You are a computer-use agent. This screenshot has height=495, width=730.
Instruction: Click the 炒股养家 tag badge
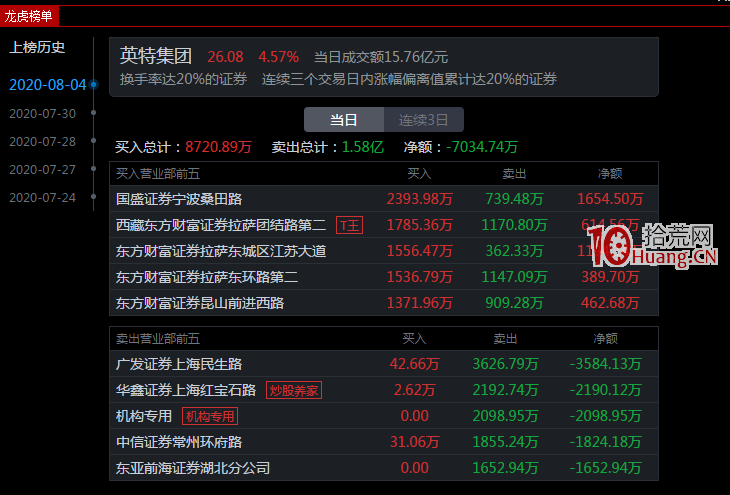[x=294, y=390]
